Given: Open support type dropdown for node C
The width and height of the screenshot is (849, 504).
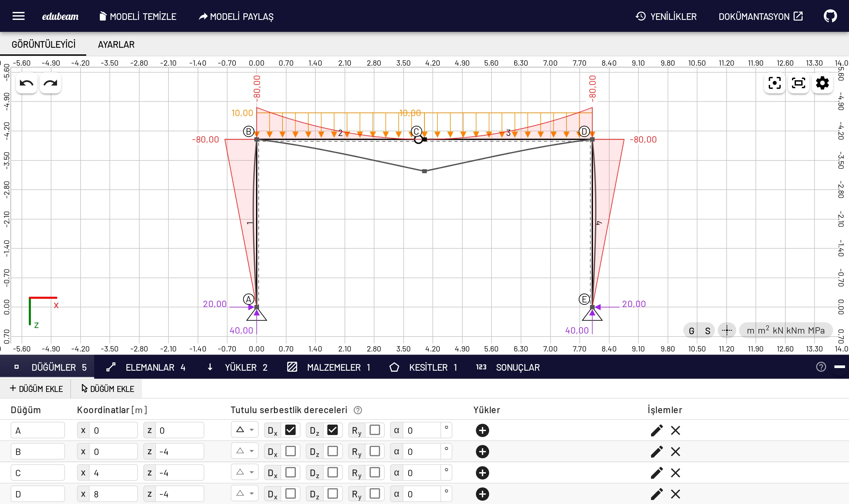Looking at the screenshot, I should [244, 472].
